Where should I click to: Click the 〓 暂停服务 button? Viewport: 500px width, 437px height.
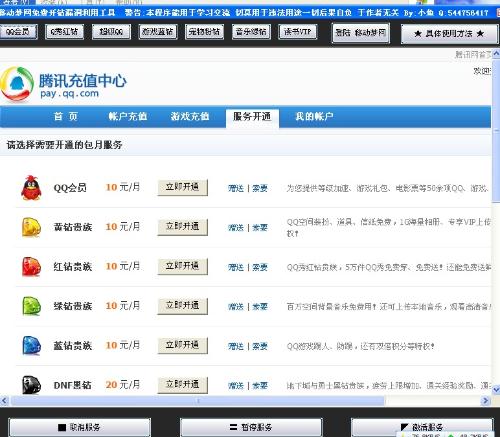pos(251,427)
